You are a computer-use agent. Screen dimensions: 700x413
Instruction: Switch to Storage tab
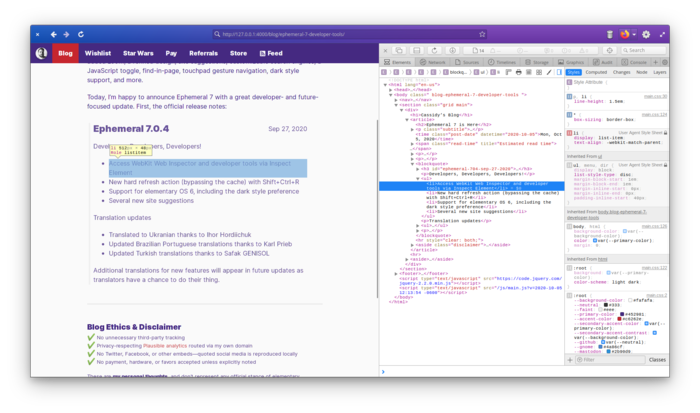[x=537, y=63]
